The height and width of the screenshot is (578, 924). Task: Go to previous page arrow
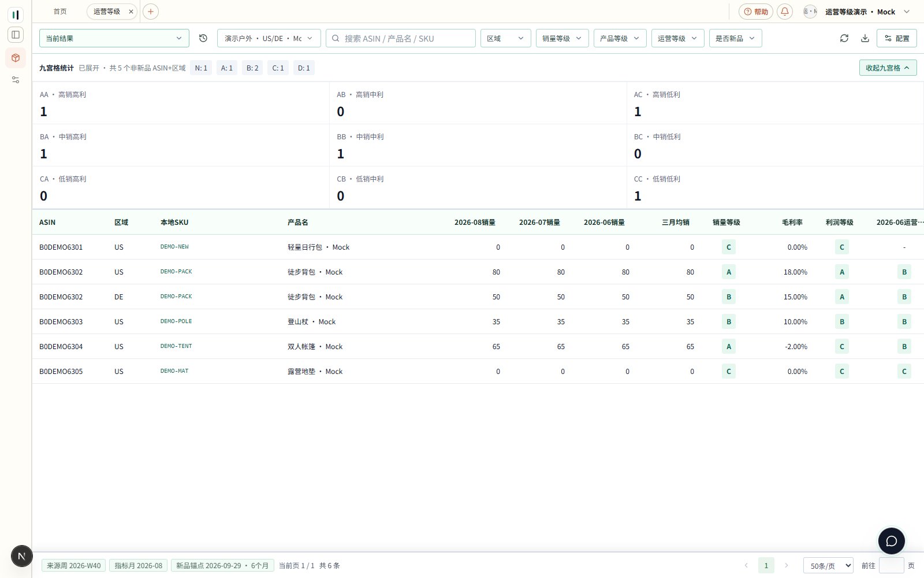pos(746,565)
